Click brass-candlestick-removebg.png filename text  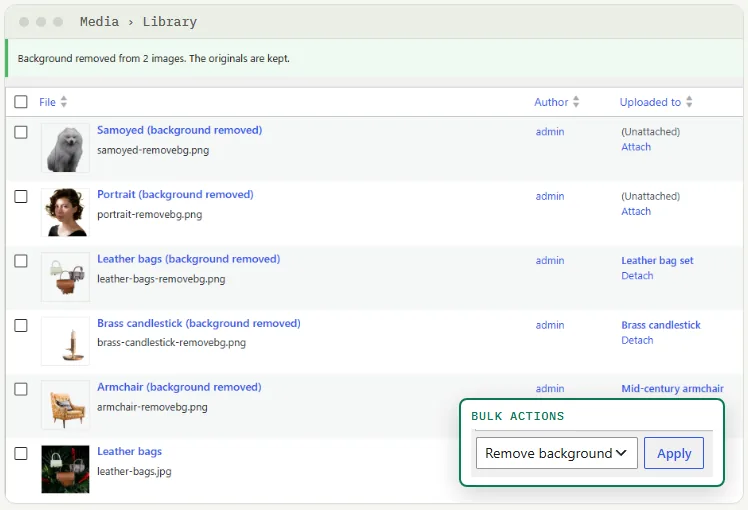[171, 343]
